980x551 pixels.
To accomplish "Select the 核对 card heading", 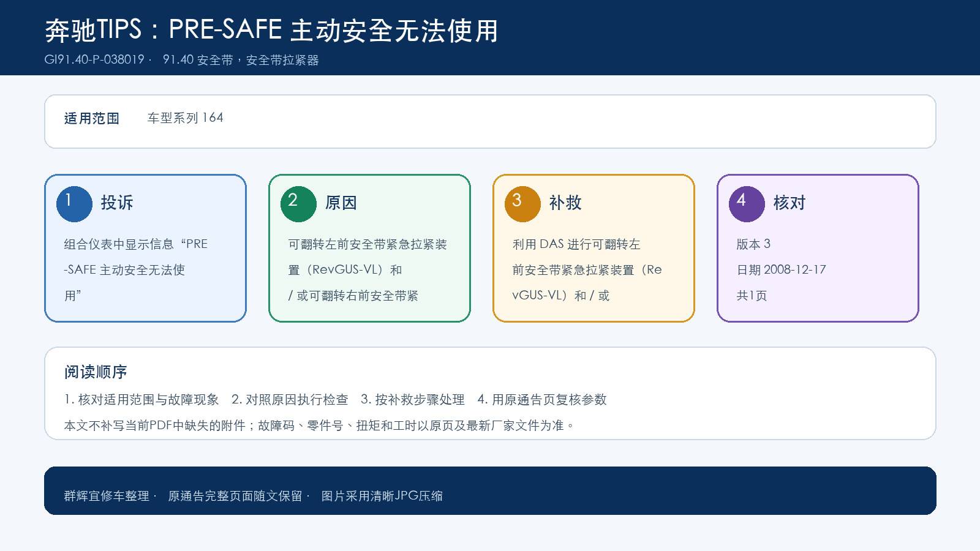I will 790,203.
